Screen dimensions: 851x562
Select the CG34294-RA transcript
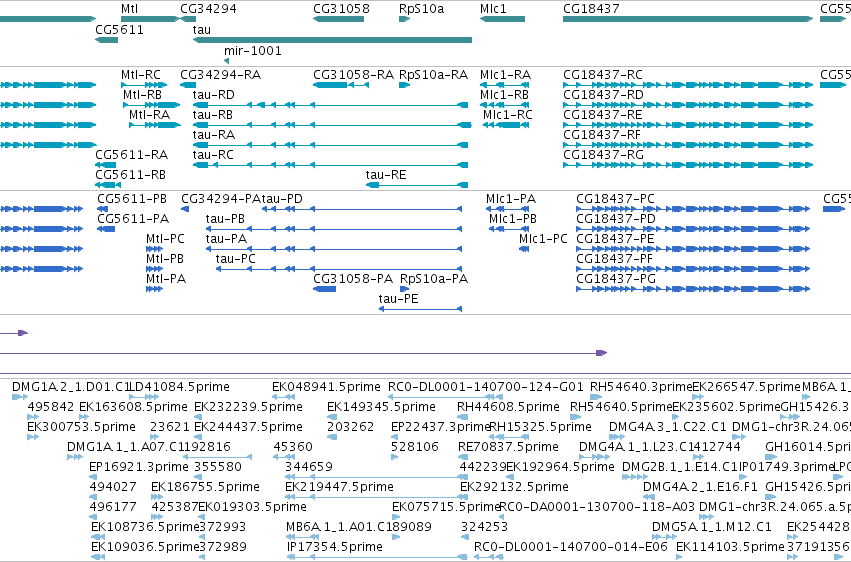(x=188, y=85)
